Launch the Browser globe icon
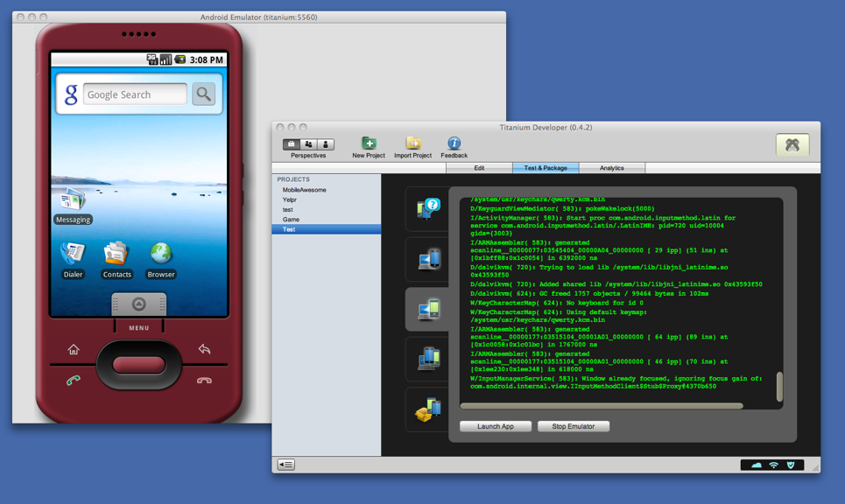845x504 pixels. point(161,255)
